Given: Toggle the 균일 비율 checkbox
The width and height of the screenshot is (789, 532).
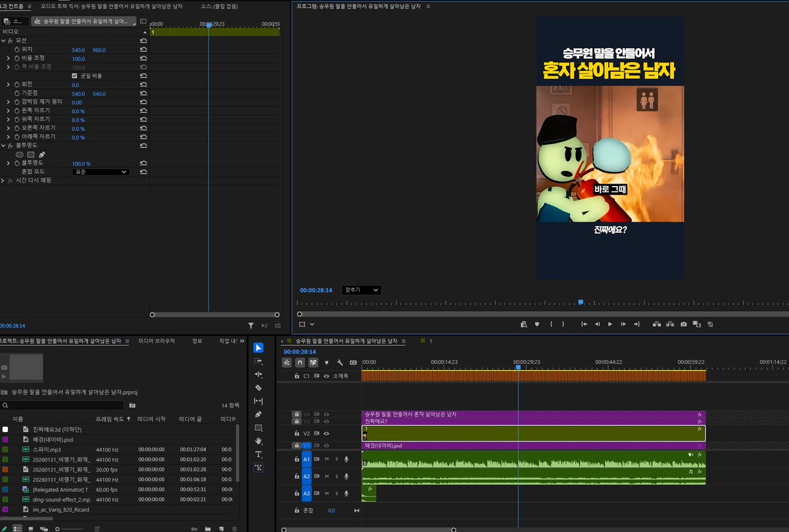Looking at the screenshot, I should tap(74, 76).
